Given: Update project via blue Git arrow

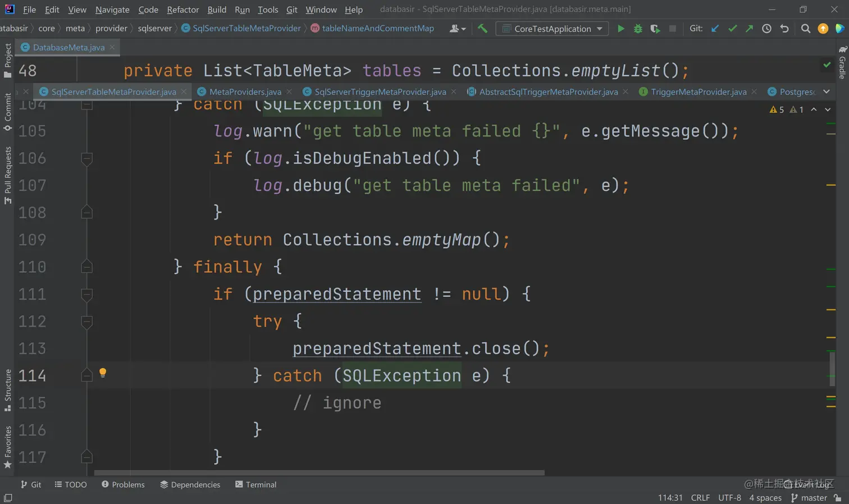Looking at the screenshot, I should (x=715, y=29).
